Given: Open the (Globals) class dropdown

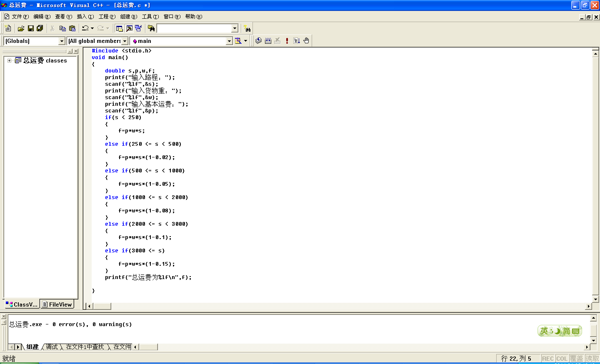Looking at the screenshot, I should [x=62, y=41].
